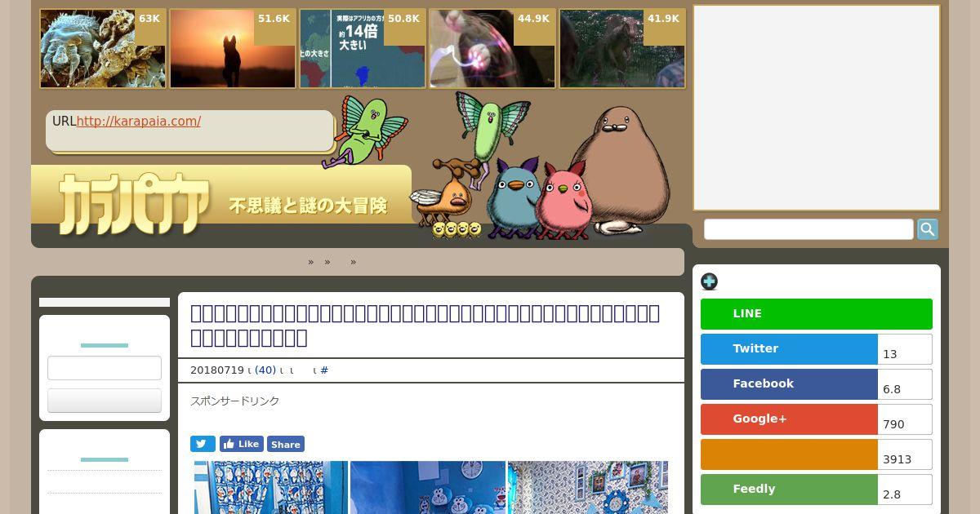The image size is (980, 514).
Task: Click the # tag link in article meta
Action: 324,370
